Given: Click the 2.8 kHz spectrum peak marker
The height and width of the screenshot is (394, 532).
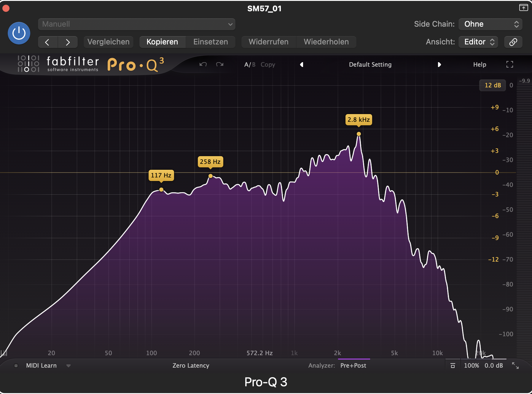Looking at the screenshot, I should [x=359, y=134].
